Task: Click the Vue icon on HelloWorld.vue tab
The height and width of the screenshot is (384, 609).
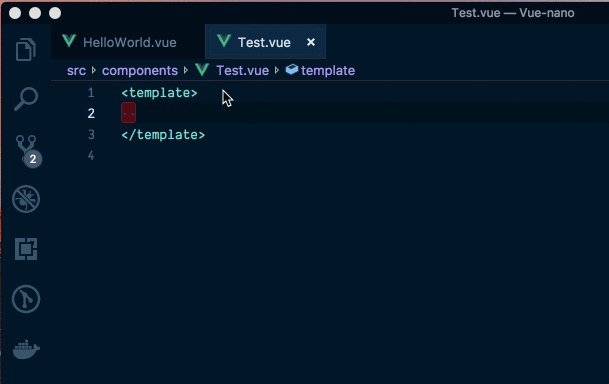Action: [x=69, y=41]
